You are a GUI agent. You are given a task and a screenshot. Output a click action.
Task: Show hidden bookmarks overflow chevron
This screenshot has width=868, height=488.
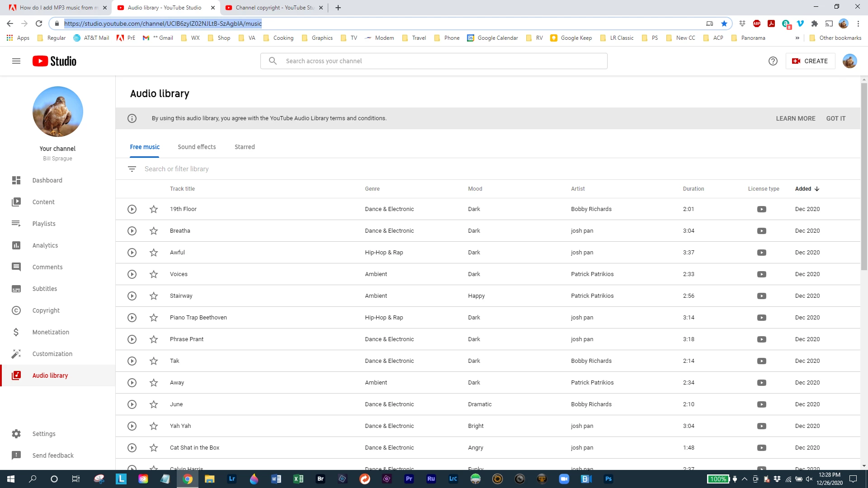[x=797, y=38]
